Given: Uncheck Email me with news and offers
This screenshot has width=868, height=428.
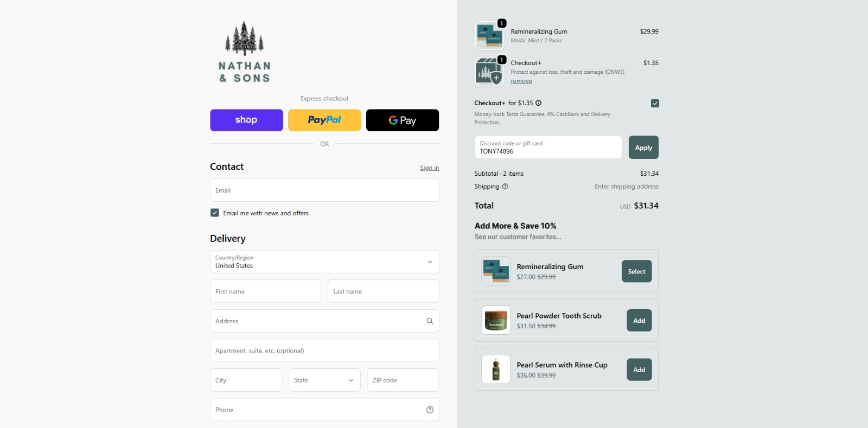Looking at the screenshot, I should 215,213.
